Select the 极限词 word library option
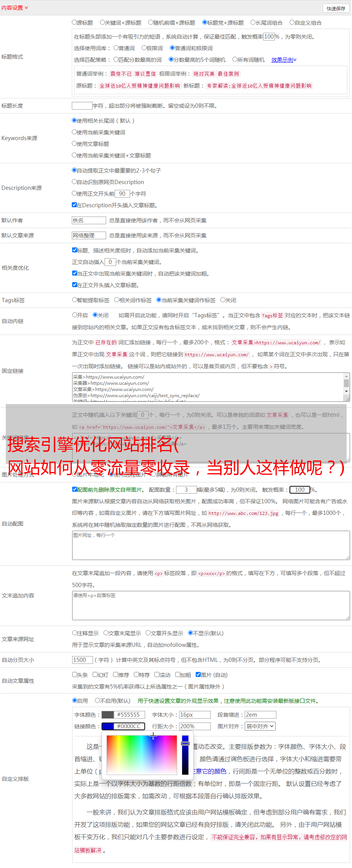The width and height of the screenshot is (352, 868). pos(144,48)
